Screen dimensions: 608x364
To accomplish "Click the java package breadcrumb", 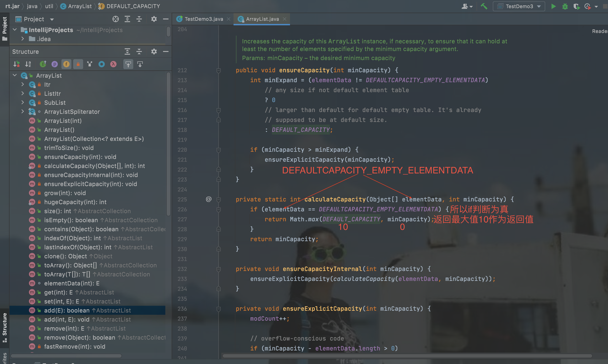I will pos(32,6).
